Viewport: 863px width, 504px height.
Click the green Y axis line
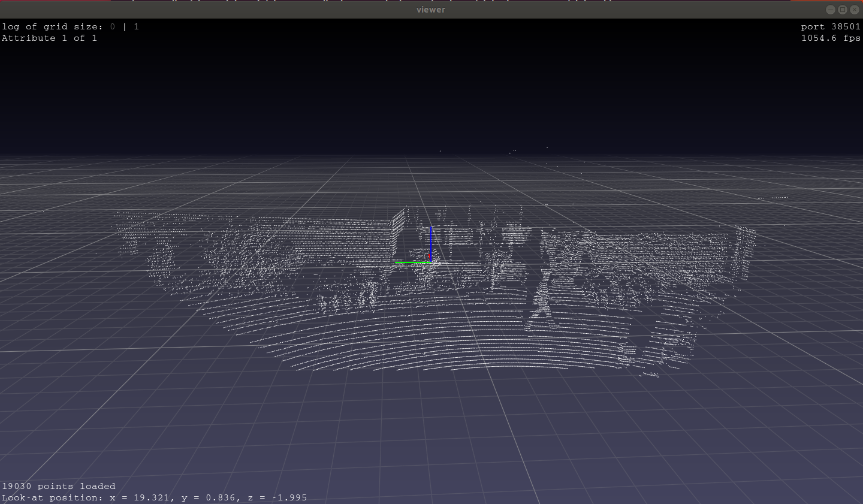tap(412, 262)
